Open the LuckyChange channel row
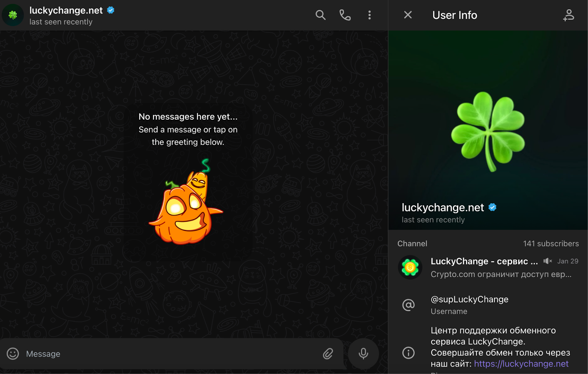588x374 pixels. tap(488, 268)
